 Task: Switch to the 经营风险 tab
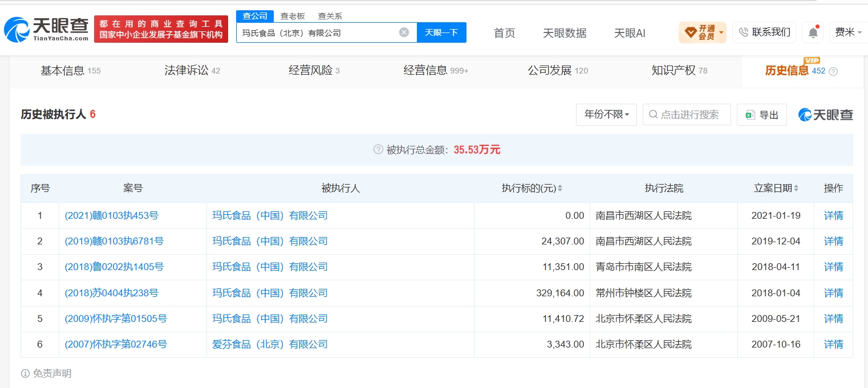(x=314, y=71)
